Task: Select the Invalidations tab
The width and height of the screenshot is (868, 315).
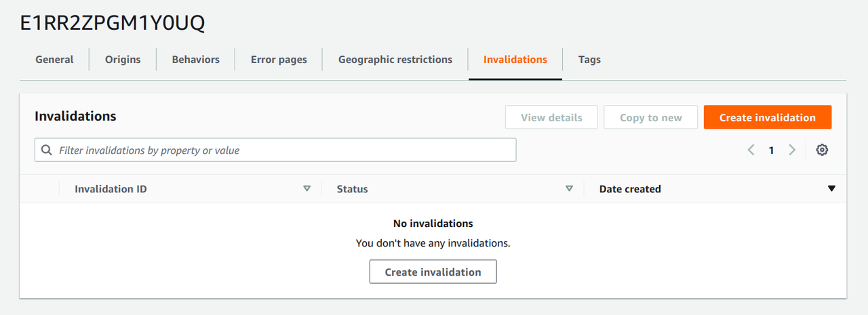Action: pyautogui.click(x=515, y=60)
